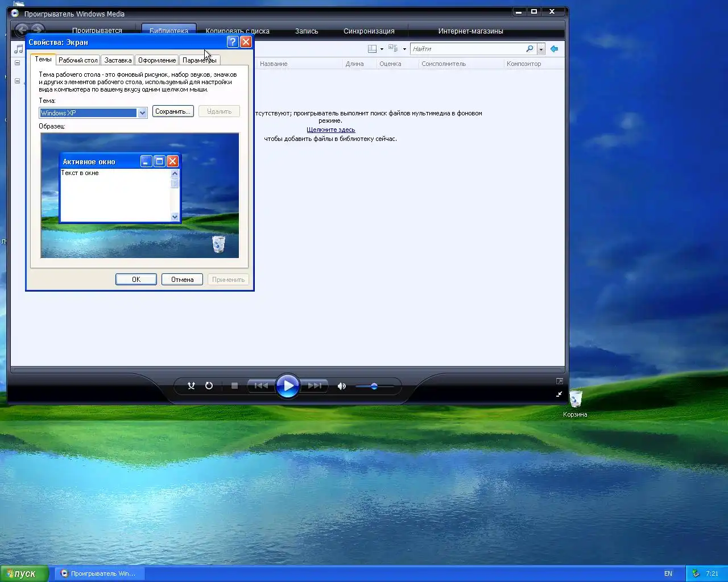Click the Найти search field

[x=467, y=49]
